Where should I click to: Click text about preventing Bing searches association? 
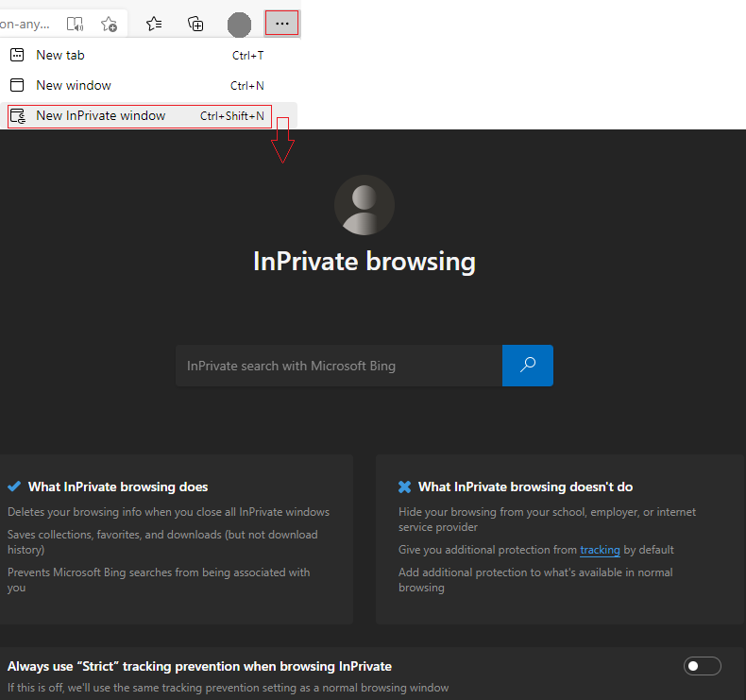[x=159, y=580]
